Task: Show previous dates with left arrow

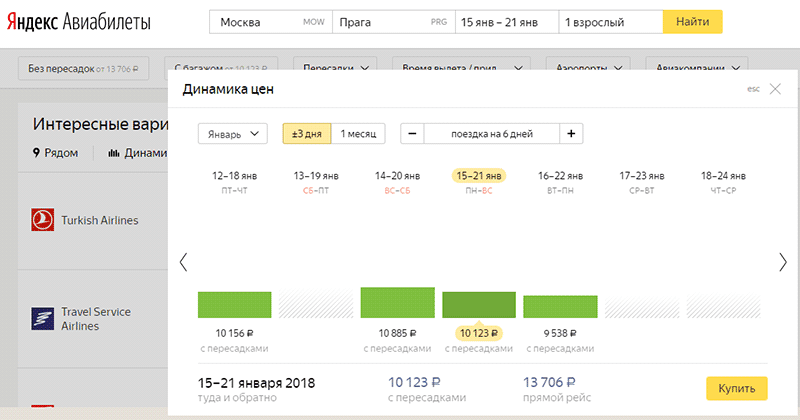Action: coord(184,262)
